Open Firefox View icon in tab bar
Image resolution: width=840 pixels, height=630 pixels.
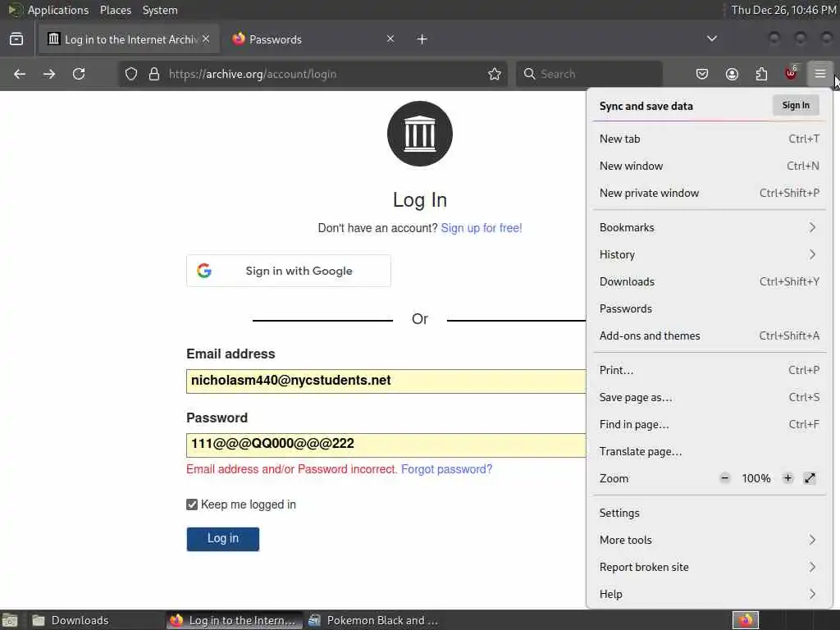tap(16, 39)
